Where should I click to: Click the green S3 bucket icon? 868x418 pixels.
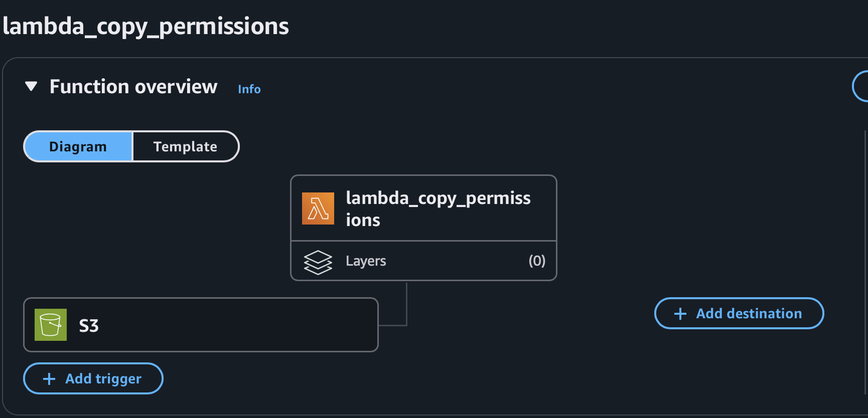[x=51, y=325]
